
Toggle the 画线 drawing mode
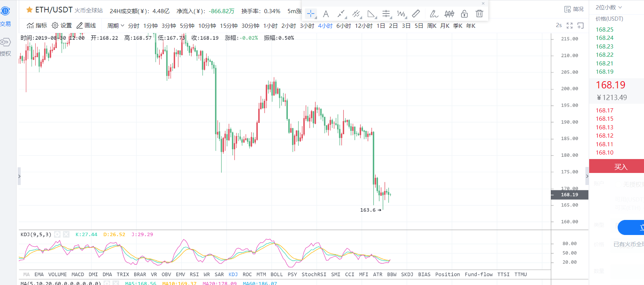86,26
